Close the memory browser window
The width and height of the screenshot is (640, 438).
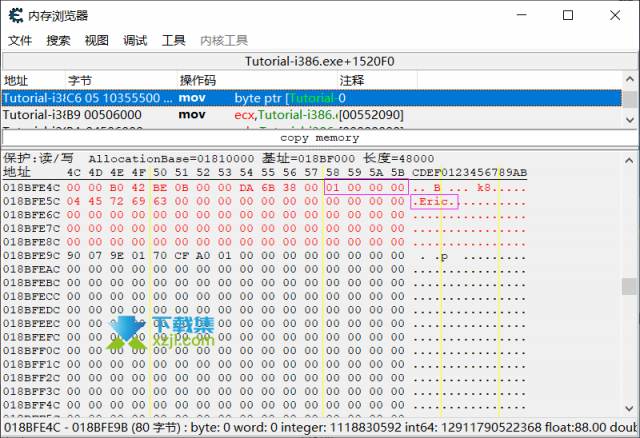[615, 15]
